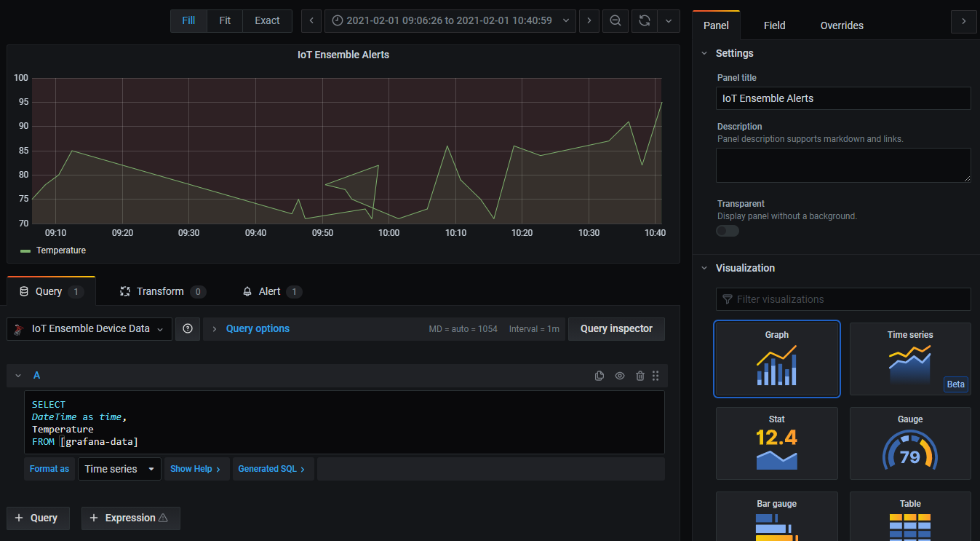
Task: Toggle visibility of query A eye icon
Action: [620, 376]
